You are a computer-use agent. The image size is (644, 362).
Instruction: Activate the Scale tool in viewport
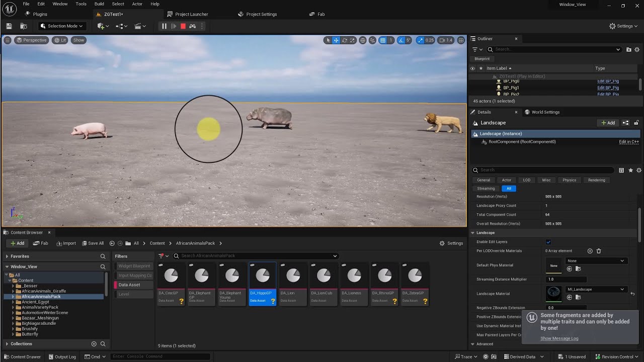[x=352, y=40]
